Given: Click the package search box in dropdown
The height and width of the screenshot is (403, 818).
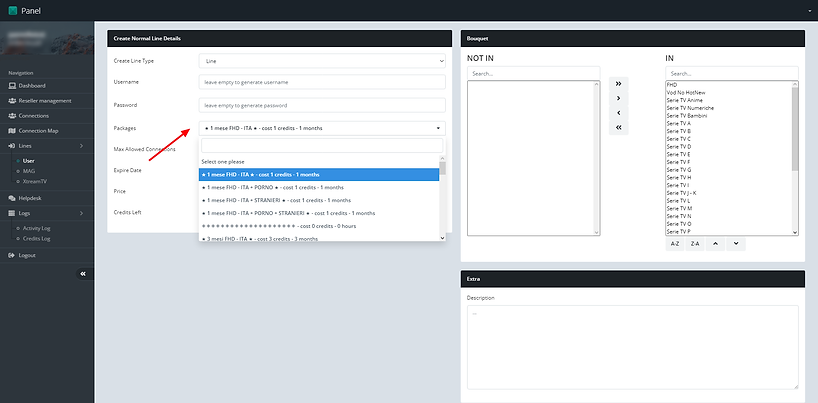Looking at the screenshot, I should click(x=322, y=145).
